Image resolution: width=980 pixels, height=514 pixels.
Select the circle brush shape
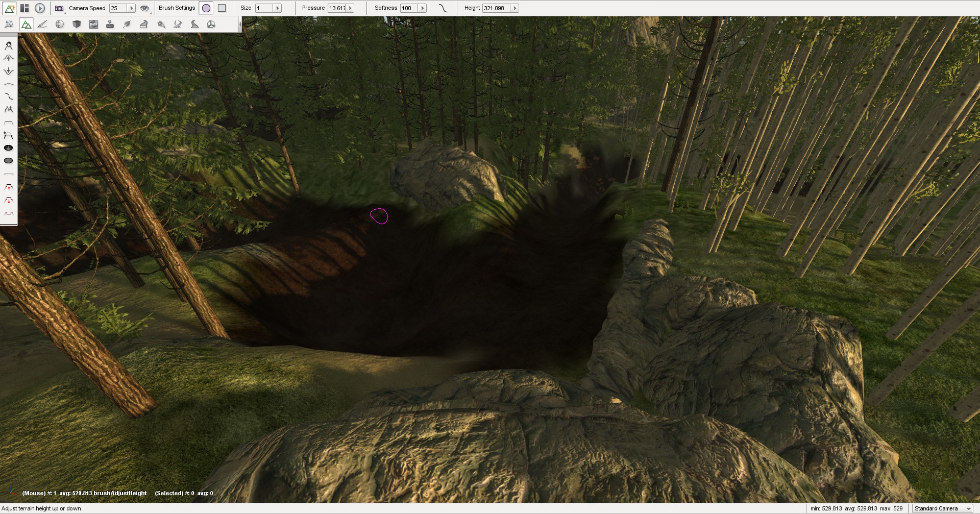[206, 8]
